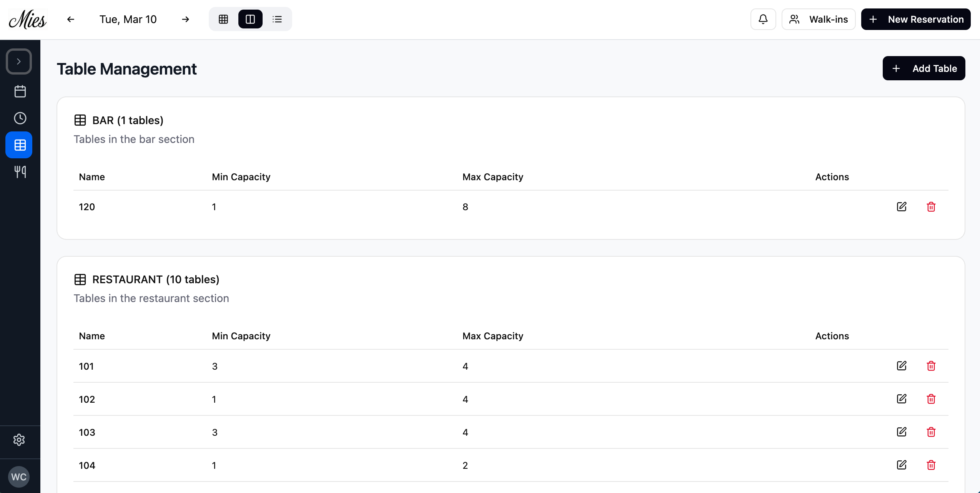
Task: Open WC user avatar
Action: (x=19, y=477)
